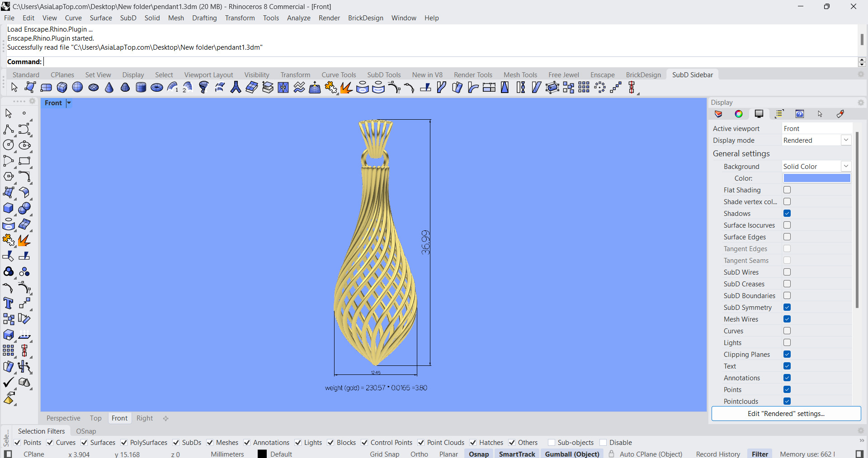Uncheck the PolySurfaces selection filter
The width and height of the screenshot is (868, 458).
124,442
